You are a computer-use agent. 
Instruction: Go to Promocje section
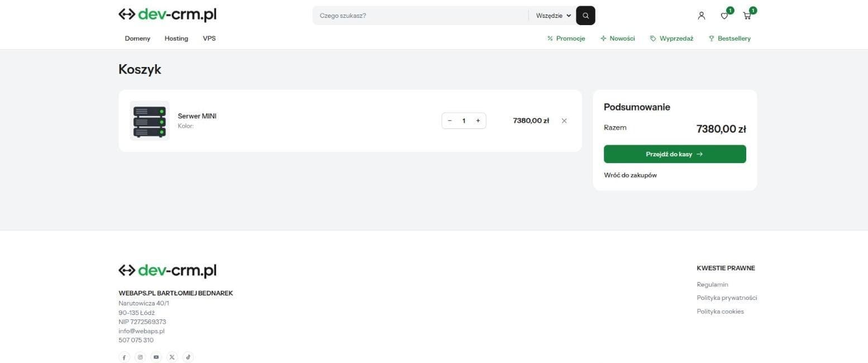pyautogui.click(x=566, y=39)
